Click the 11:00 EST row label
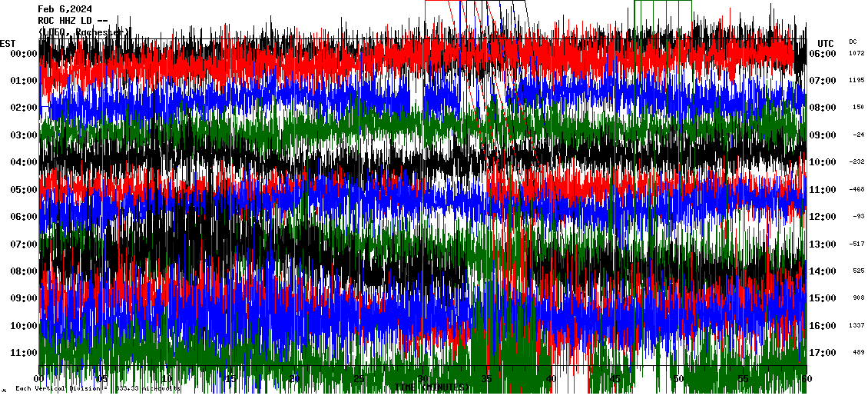The image size is (868, 399). (x=24, y=352)
